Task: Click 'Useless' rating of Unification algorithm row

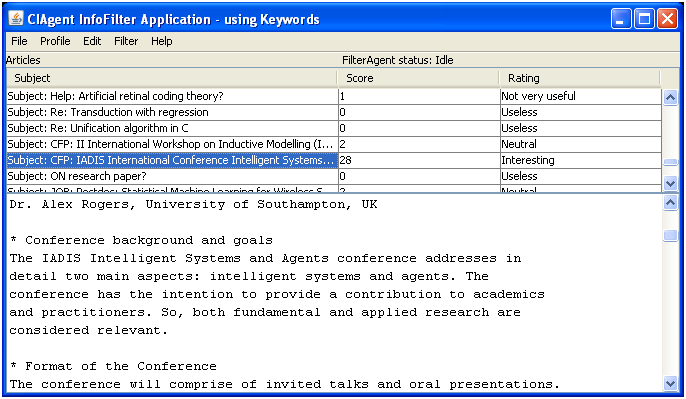Action: pyautogui.click(x=581, y=128)
